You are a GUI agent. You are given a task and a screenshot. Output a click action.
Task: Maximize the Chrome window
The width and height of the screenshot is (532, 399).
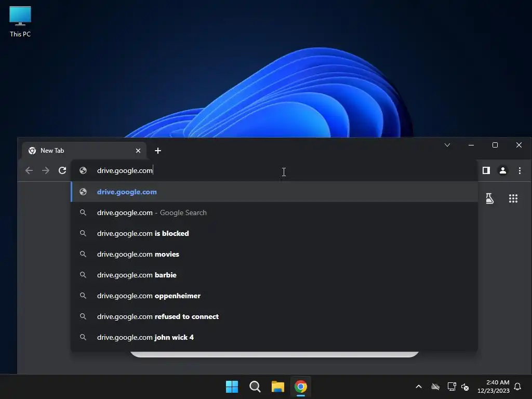click(495, 145)
